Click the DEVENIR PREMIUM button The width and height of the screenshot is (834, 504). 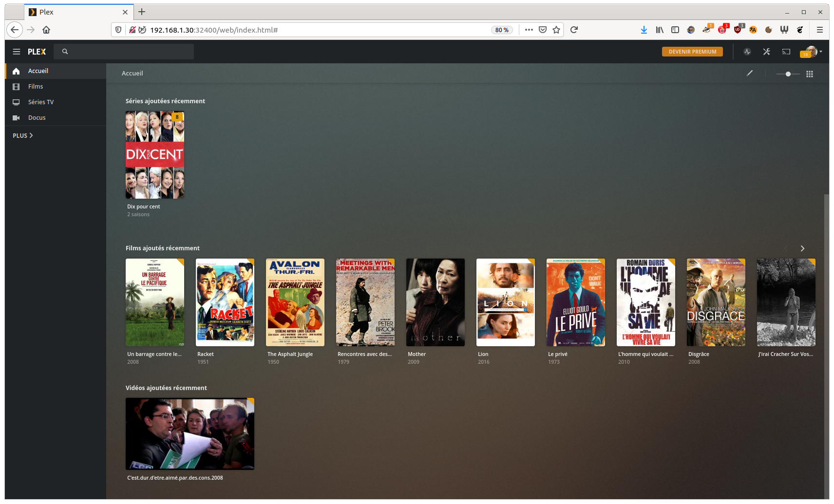692,52
